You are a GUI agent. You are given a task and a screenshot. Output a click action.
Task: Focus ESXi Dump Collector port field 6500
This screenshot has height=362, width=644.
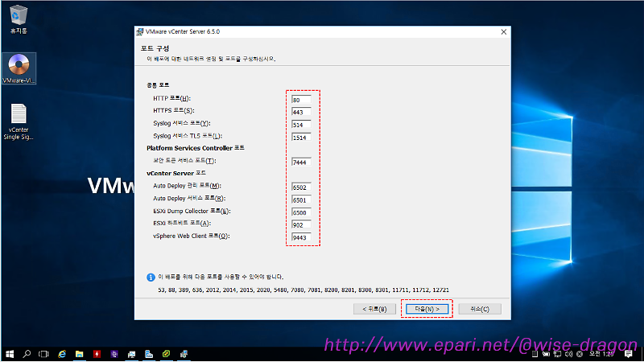(301, 212)
